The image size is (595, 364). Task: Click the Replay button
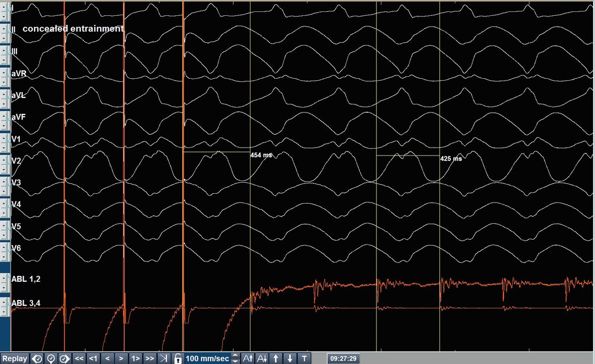point(14,359)
